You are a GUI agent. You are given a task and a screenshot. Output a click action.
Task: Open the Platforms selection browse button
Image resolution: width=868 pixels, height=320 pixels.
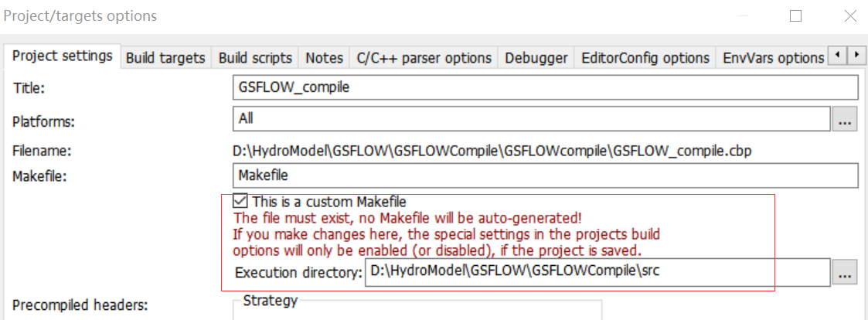click(x=845, y=119)
